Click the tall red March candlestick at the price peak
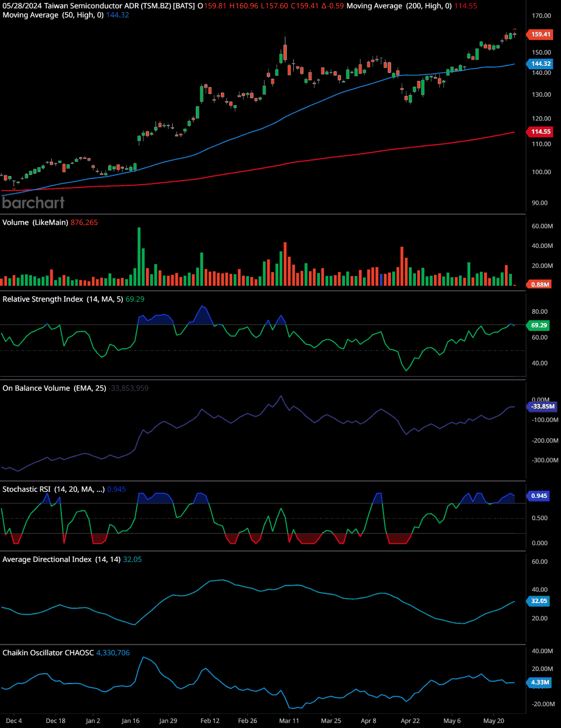The width and height of the screenshot is (561, 728). coord(285,53)
